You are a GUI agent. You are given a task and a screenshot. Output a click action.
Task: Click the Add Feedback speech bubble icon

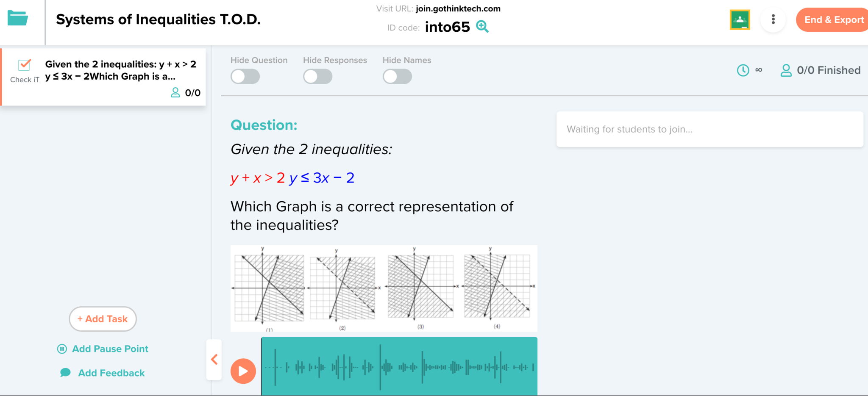click(x=65, y=373)
